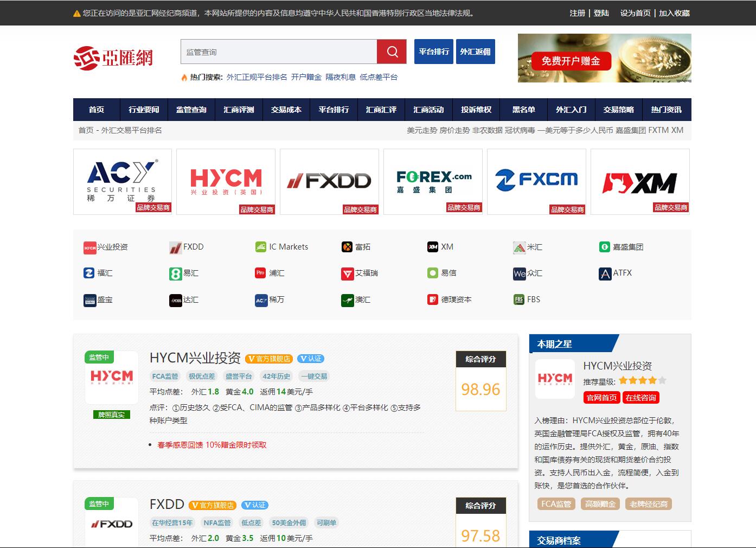
Task: Open the FBS broker icon
Action: pyautogui.click(x=519, y=300)
